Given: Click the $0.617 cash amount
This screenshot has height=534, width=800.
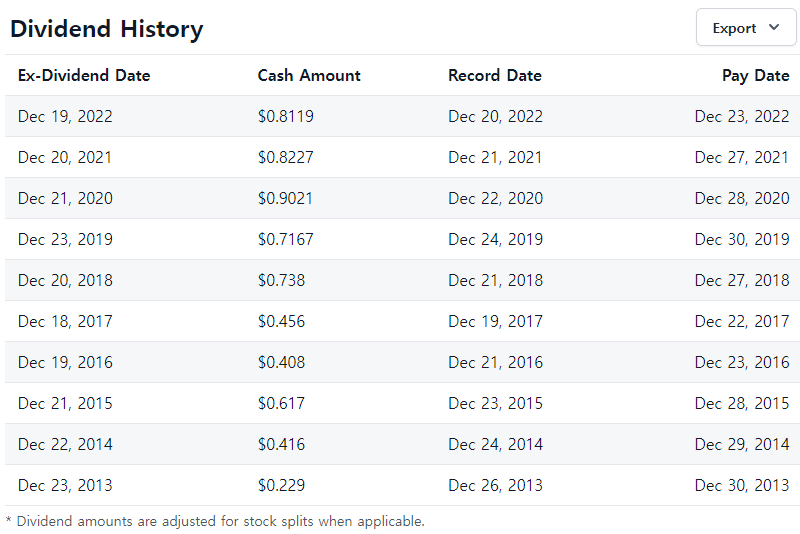Looking at the screenshot, I should click(x=281, y=403).
